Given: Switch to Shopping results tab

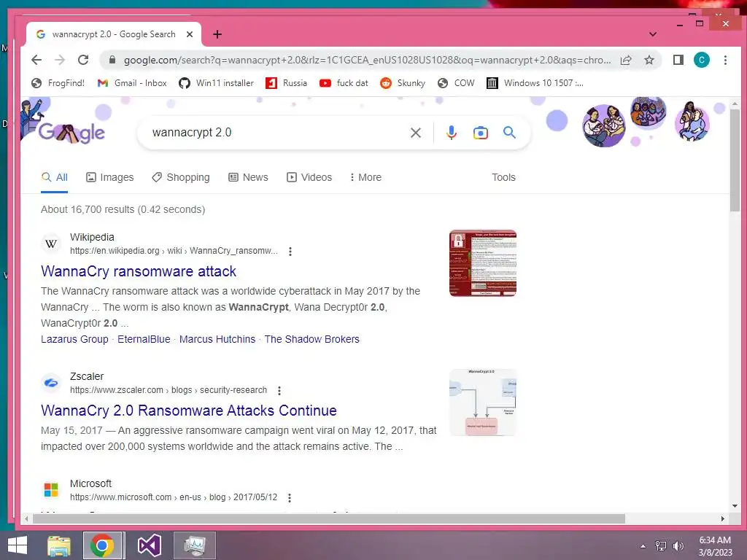Looking at the screenshot, I should [x=181, y=178].
